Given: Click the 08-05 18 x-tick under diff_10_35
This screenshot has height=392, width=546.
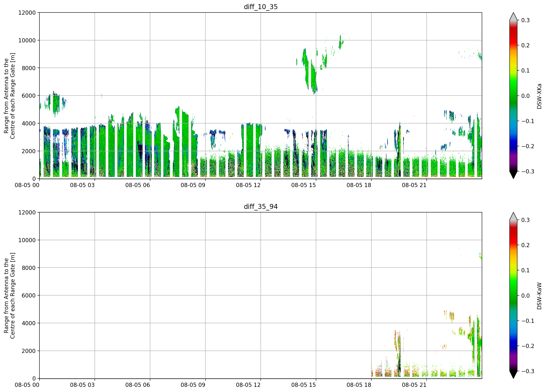Looking at the screenshot, I should coord(359,185).
